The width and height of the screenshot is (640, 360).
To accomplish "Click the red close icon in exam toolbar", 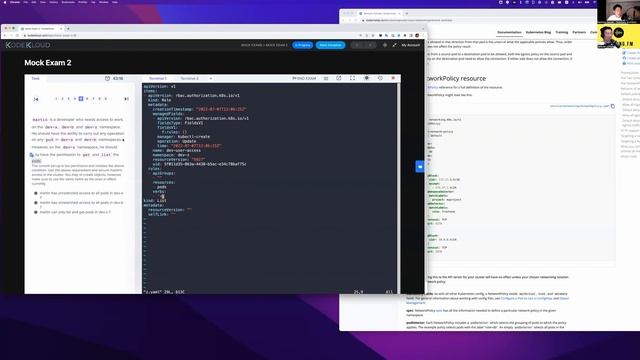I will click(x=393, y=78).
